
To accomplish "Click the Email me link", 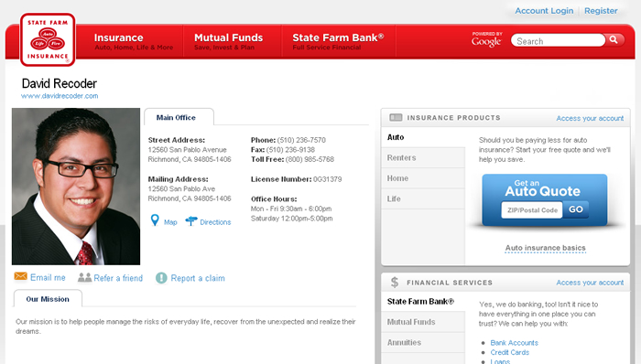I will [48, 277].
